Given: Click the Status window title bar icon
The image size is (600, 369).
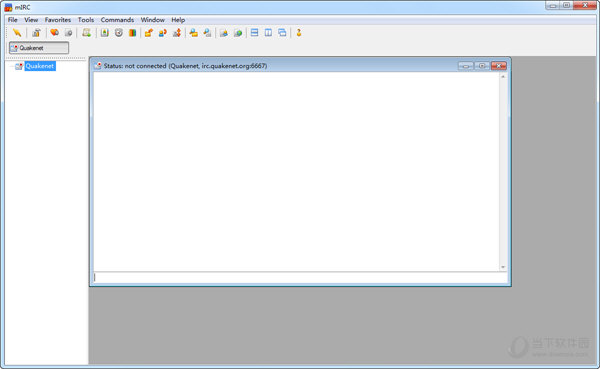Looking at the screenshot, I should coord(98,66).
